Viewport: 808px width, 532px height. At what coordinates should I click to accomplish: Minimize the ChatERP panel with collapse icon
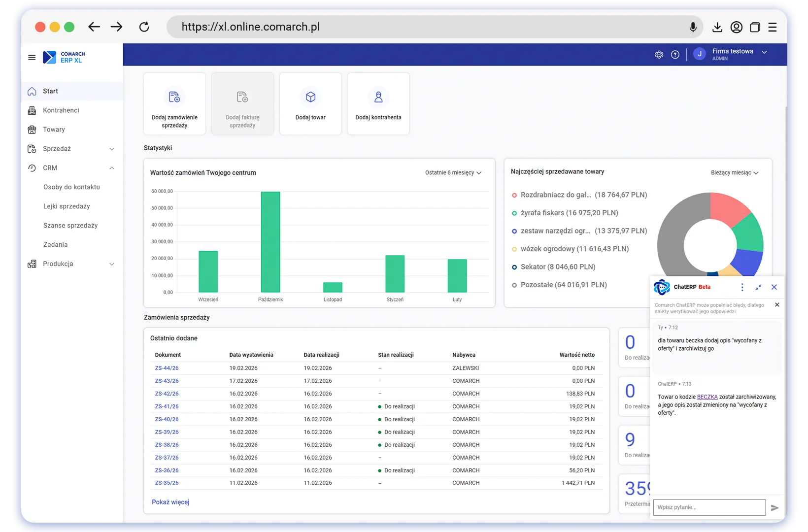pyautogui.click(x=758, y=287)
